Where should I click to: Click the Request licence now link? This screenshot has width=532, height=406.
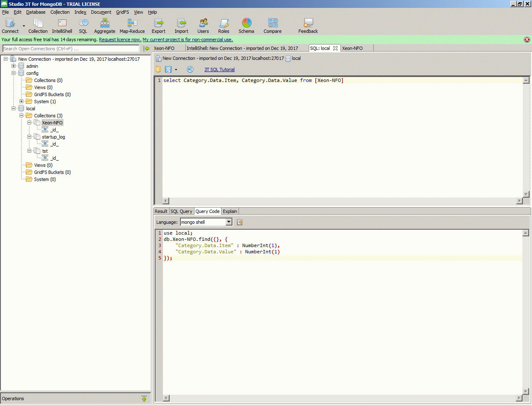pos(120,40)
